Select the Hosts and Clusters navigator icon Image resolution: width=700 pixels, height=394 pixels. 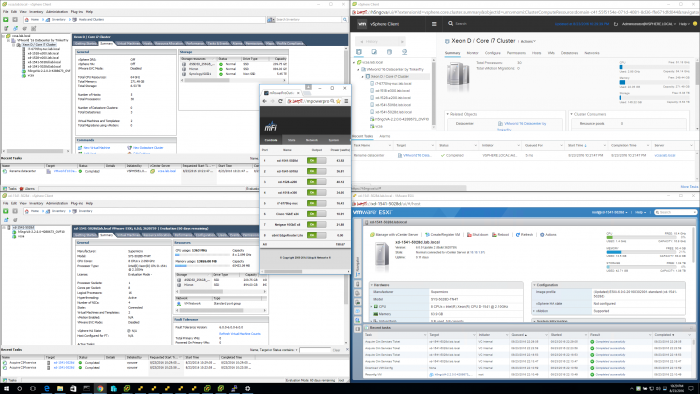click(359, 52)
